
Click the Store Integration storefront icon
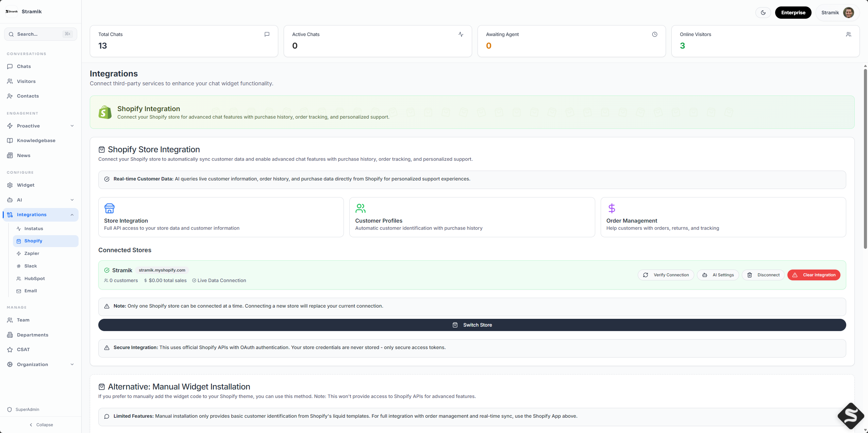point(109,208)
